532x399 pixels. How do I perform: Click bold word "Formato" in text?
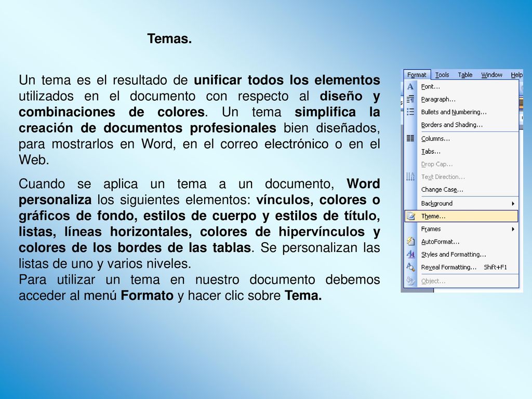pos(147,296)
